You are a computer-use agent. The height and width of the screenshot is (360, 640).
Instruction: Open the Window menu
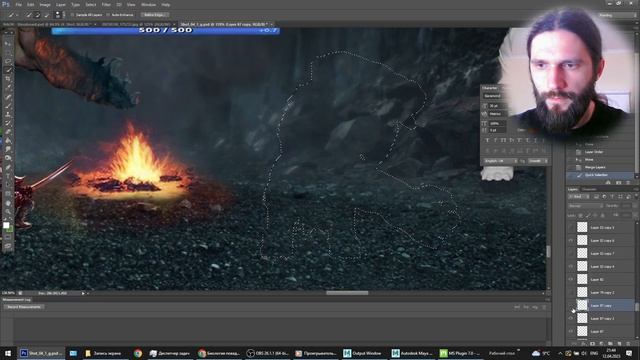tap(148, 4)
